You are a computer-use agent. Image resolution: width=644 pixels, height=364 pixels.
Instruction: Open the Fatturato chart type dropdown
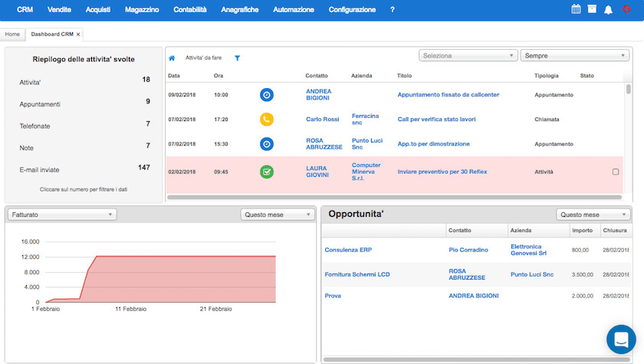62,215
